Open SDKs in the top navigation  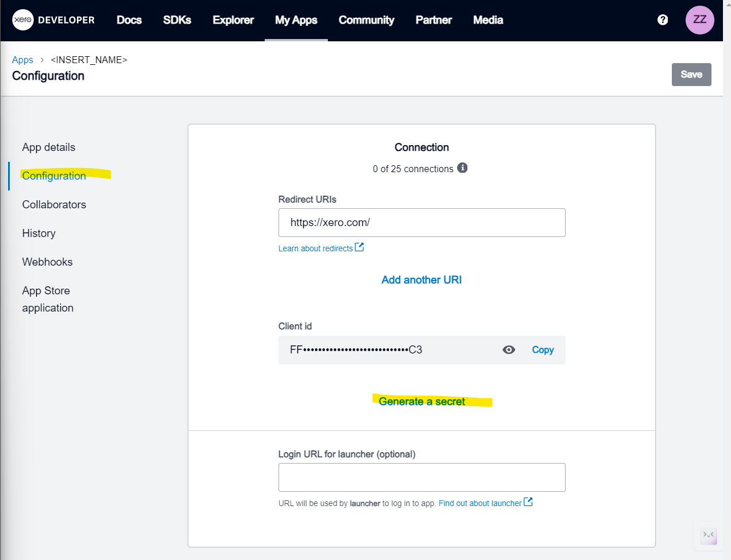point(177,20)
